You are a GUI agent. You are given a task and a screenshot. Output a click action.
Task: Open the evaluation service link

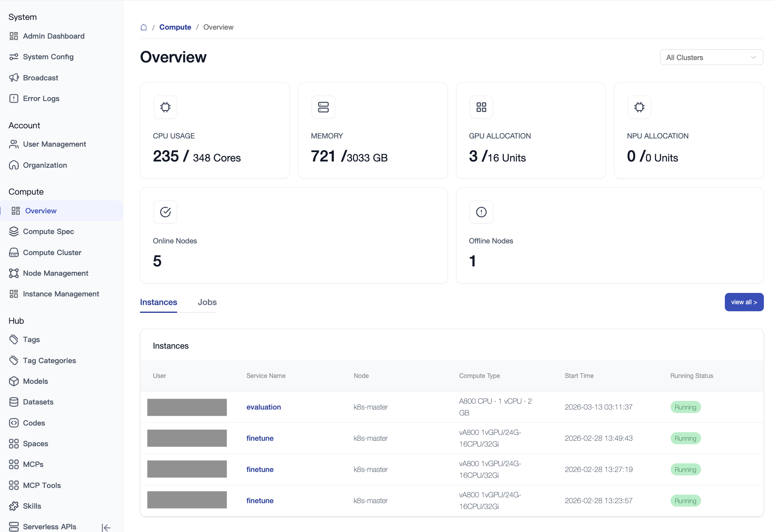tap(263, 407)
